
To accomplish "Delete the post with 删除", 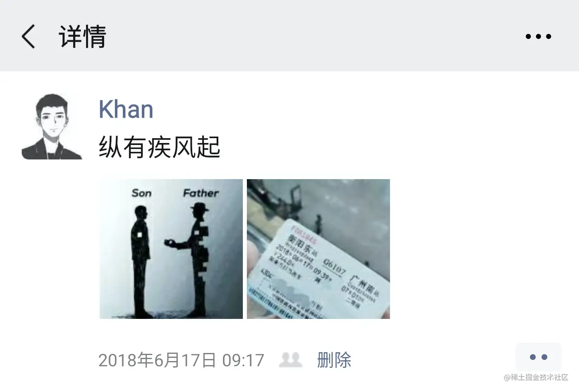I will [x=334, y=360].
